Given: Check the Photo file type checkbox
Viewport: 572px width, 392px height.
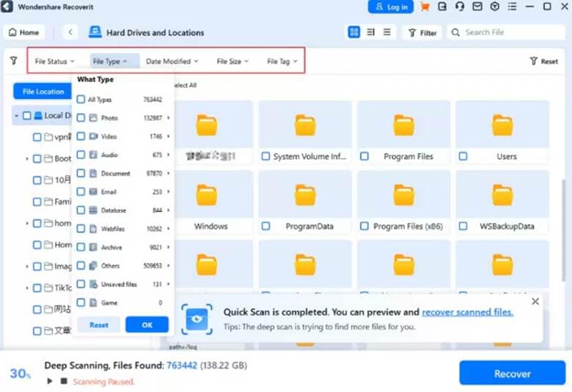Looking at the screenshot, I should 81,118.
